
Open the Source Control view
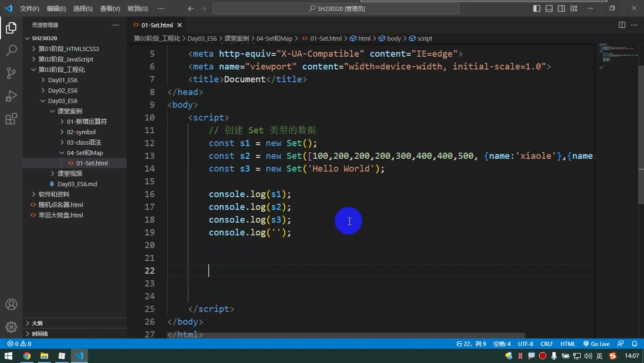(x=11, y=73)
